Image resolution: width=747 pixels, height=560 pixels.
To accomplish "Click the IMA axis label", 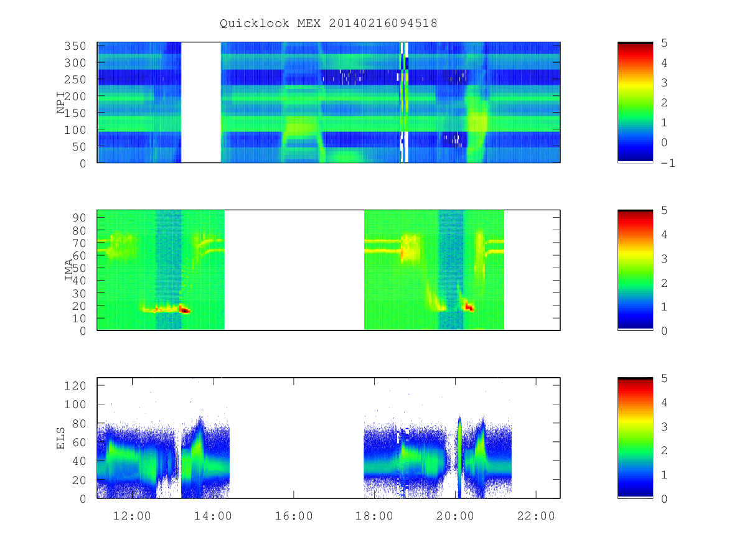I will [70, 270].
